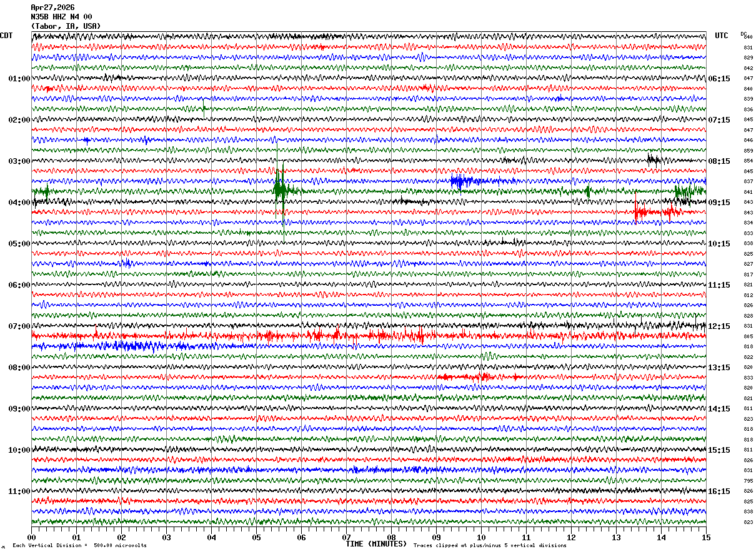The image size is (756, 554).
Task: Click the traces clipped footnote text
Action: pos(490,545)
